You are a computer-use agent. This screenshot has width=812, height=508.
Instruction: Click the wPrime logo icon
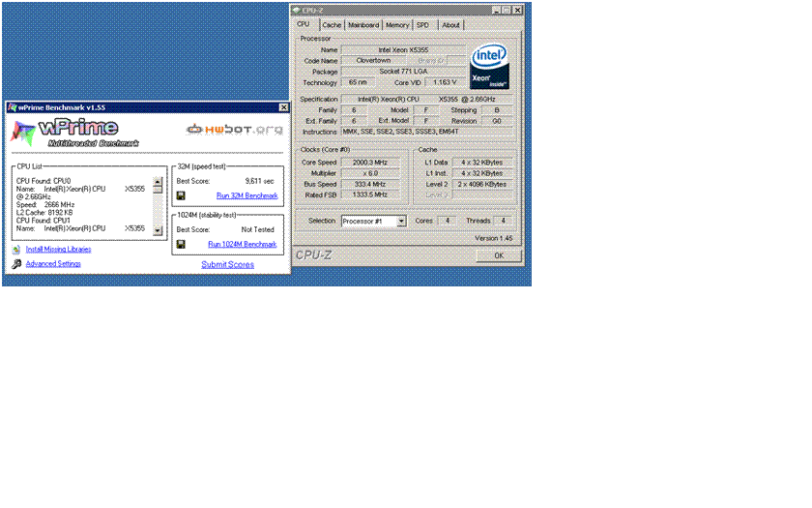23,133
